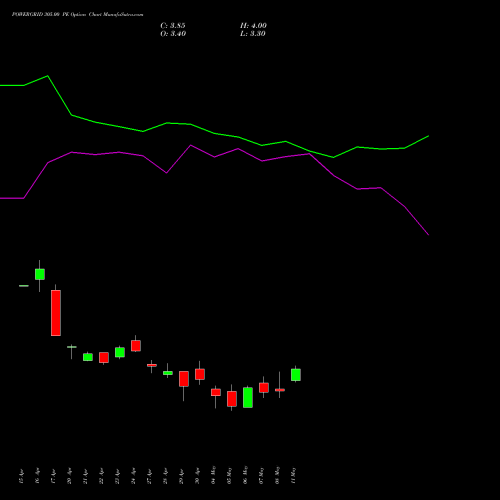Click the '21 Apr' date axis label
The image size is (500, 500).
pyautogui.click(x=85, y=477)
